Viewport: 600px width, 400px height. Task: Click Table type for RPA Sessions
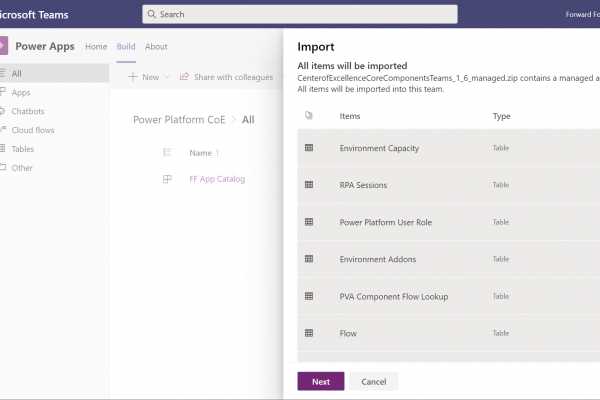point(501,185)
